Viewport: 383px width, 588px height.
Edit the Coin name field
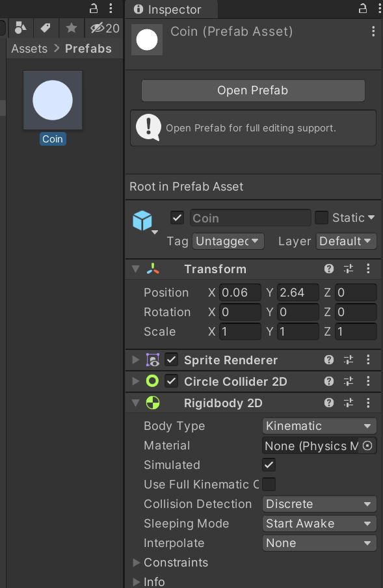click(250, 218)
